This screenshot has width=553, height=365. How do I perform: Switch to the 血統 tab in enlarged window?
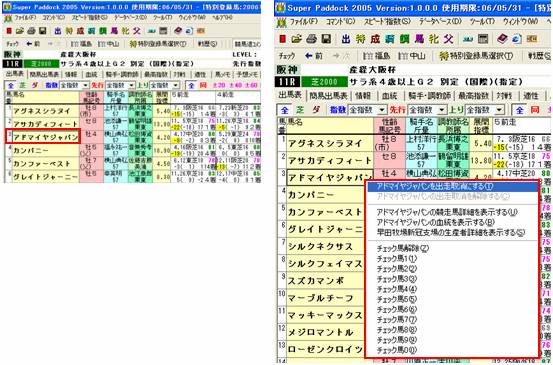click(390, 96)
